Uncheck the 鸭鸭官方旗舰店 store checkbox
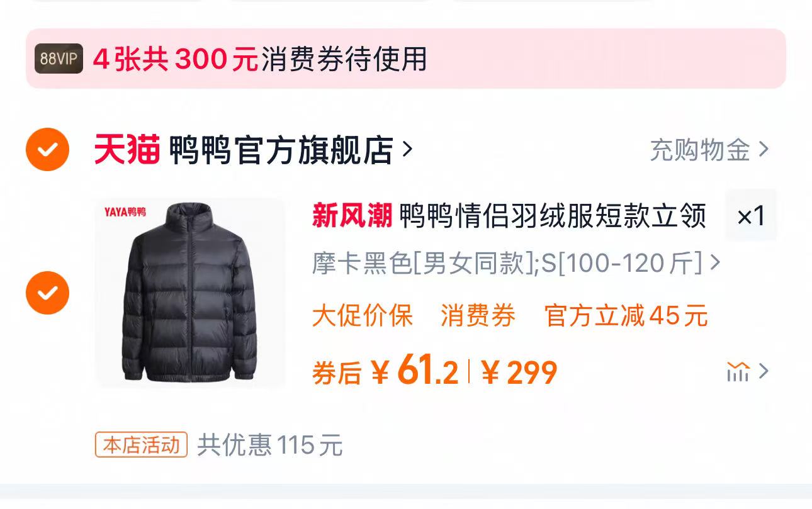 [47, 149]
